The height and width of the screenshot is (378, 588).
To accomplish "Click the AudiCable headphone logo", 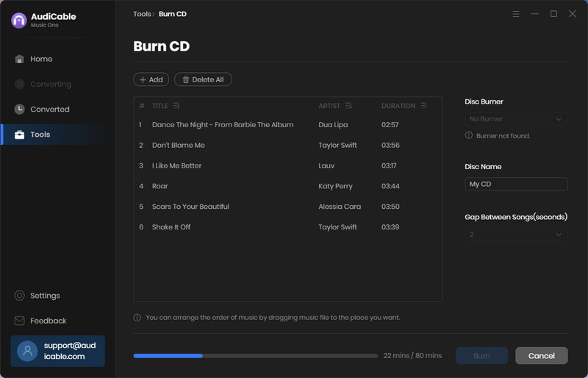I will [19, 21].
